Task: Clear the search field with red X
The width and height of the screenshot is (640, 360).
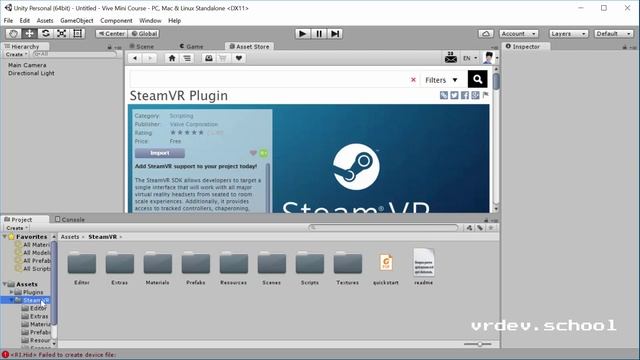Action: (x=413, y=80)
